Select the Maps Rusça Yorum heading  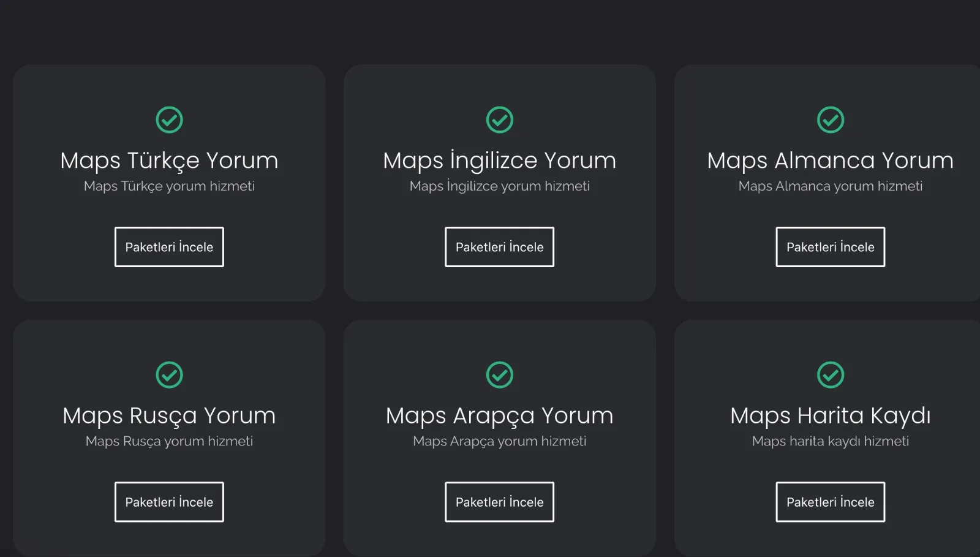point(169,416)
